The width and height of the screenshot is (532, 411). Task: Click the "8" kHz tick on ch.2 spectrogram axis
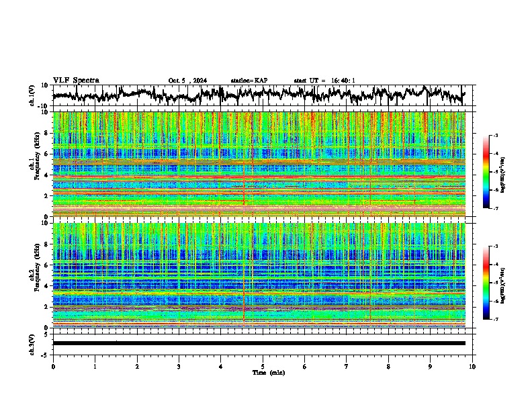pos(48,244)
